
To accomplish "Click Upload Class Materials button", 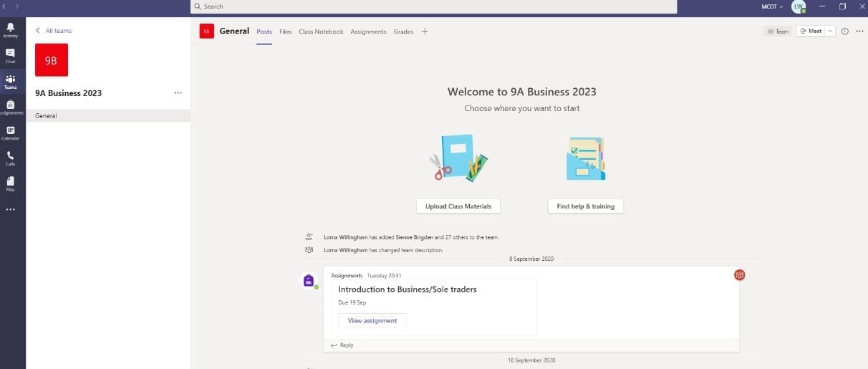I will pyautogui.click(x=458, y=206).
